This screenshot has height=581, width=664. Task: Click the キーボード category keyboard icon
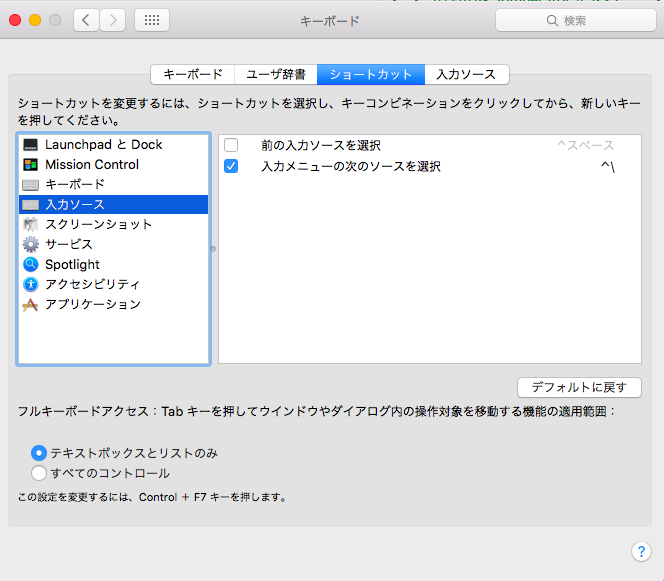[30, 185]
